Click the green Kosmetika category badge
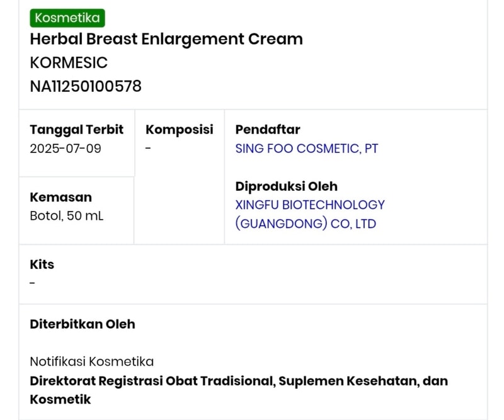 click(x=67, y=18)
